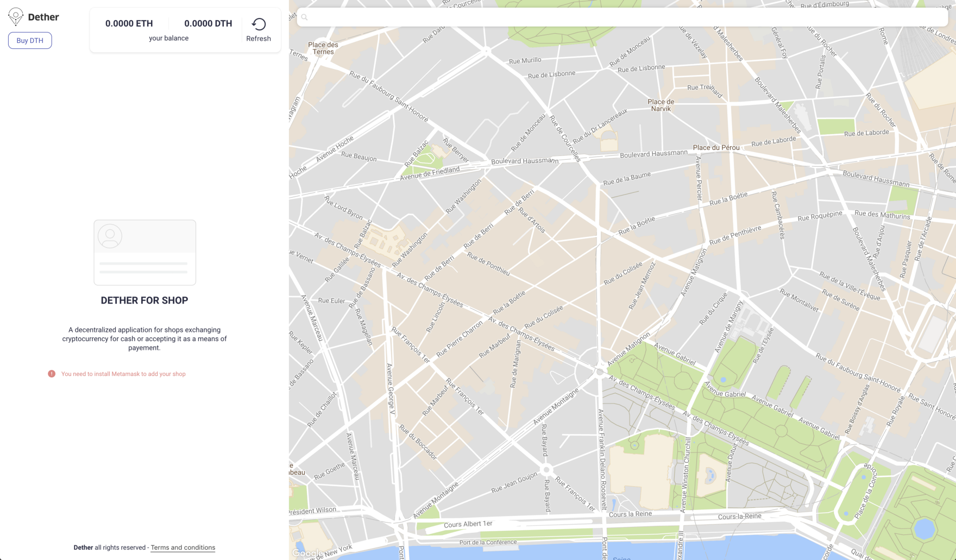Viewport: 956px width, 560px height.
Task: Click Avenue Hoche label on the map
Action: (335, 150)
